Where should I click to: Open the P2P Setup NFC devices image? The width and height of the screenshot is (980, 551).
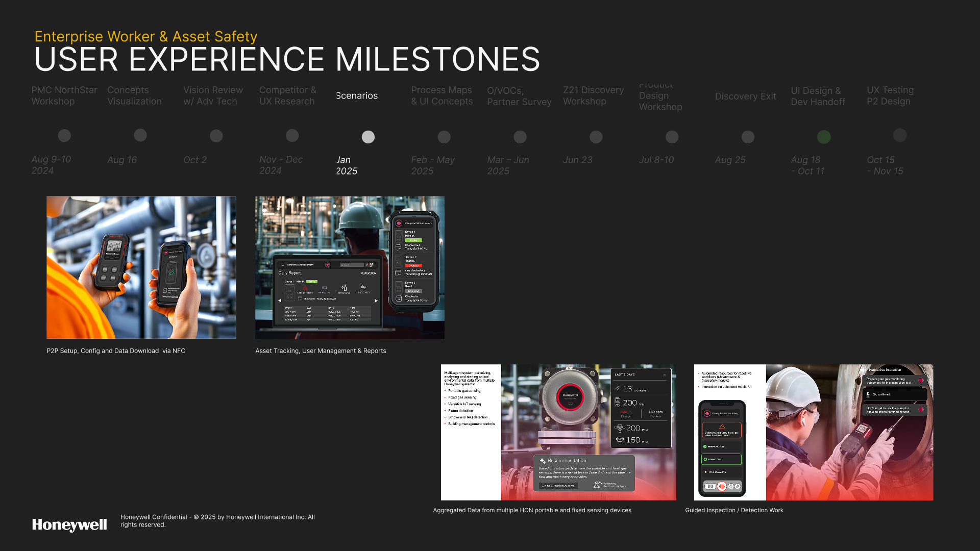click(141, 267)
